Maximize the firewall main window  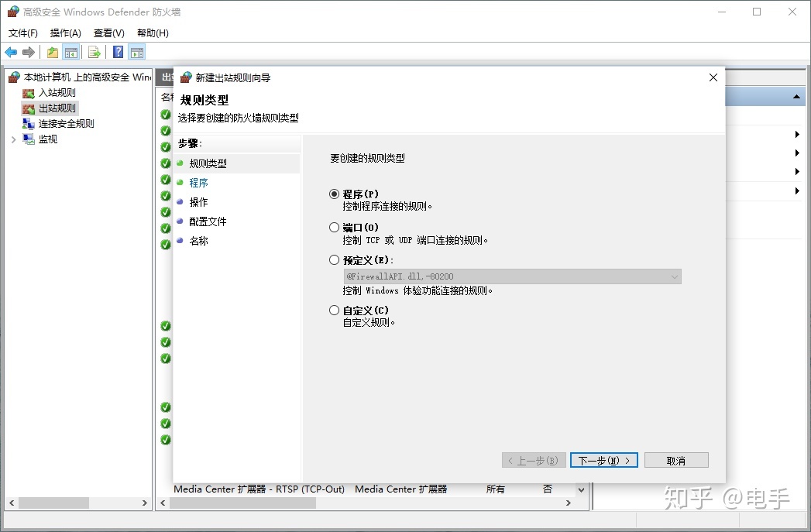pos(757,12)
